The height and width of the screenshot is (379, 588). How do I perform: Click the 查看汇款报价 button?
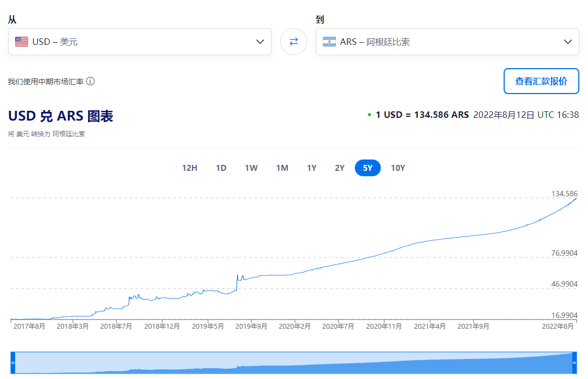click(x=541, y=81)
